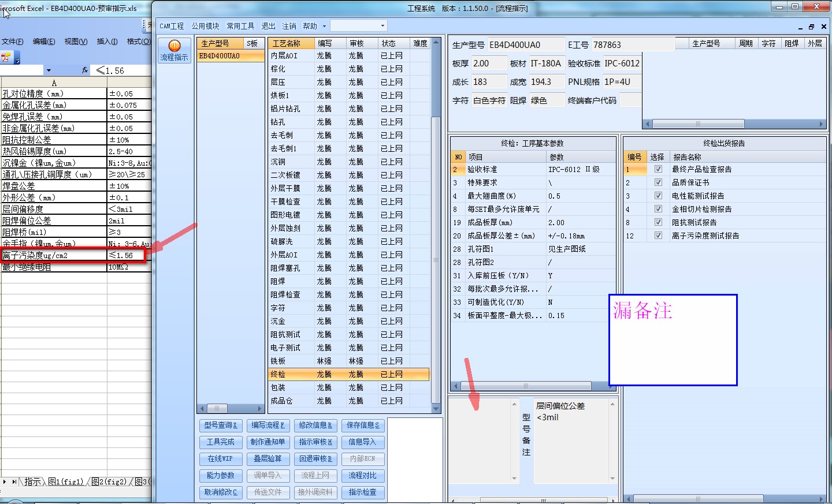The width and height of the screenshot is (832, 504).
Task: Select EB4D400UA0 in 生产型号 list
Action: coord(230,55)
